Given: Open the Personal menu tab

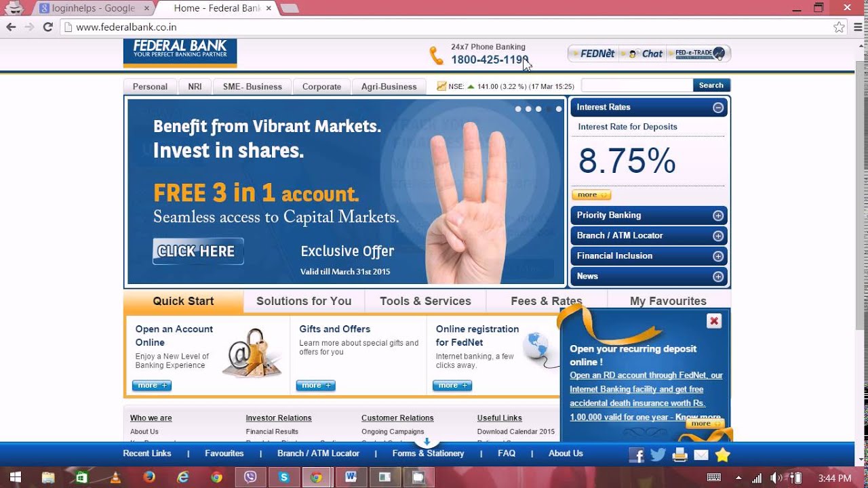Looking at the screenshot, I should click(x=150, y=87).
